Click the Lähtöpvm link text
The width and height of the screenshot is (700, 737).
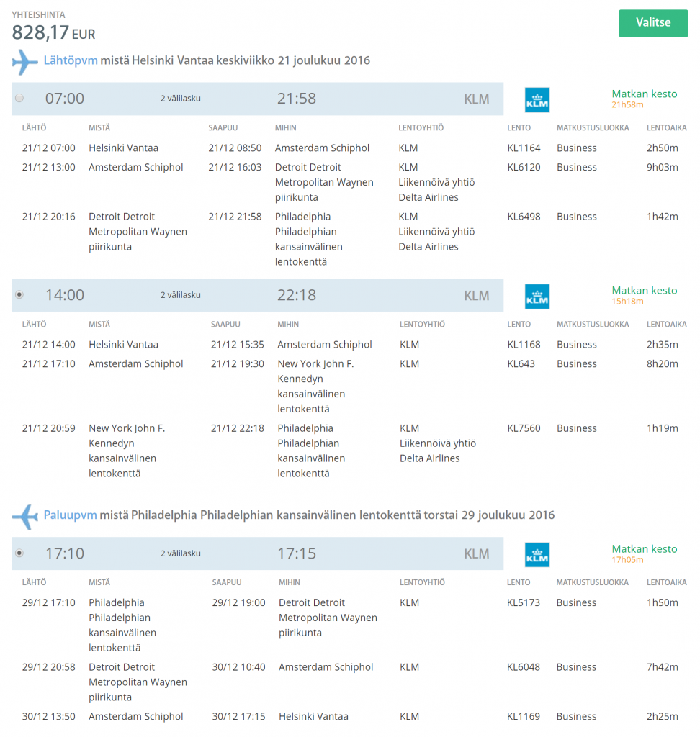[x=71, y=60]
